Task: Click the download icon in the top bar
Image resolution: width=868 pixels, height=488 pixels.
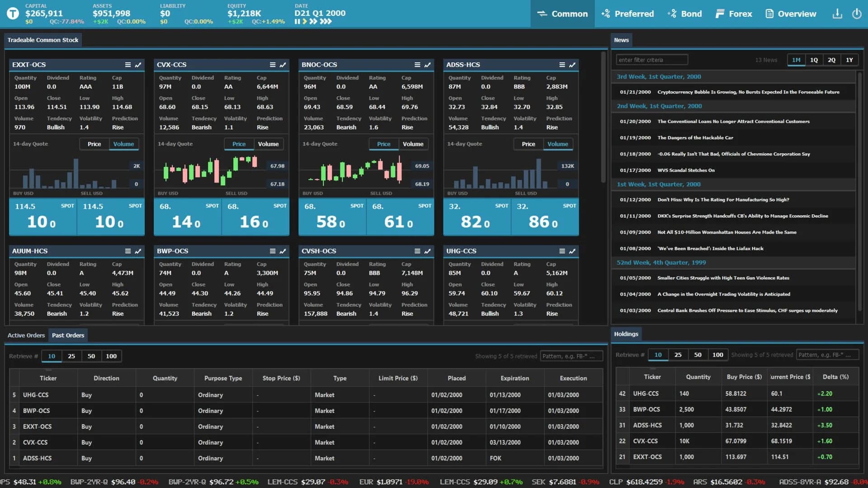Action: pyautogui.click(x=837, y=14)
